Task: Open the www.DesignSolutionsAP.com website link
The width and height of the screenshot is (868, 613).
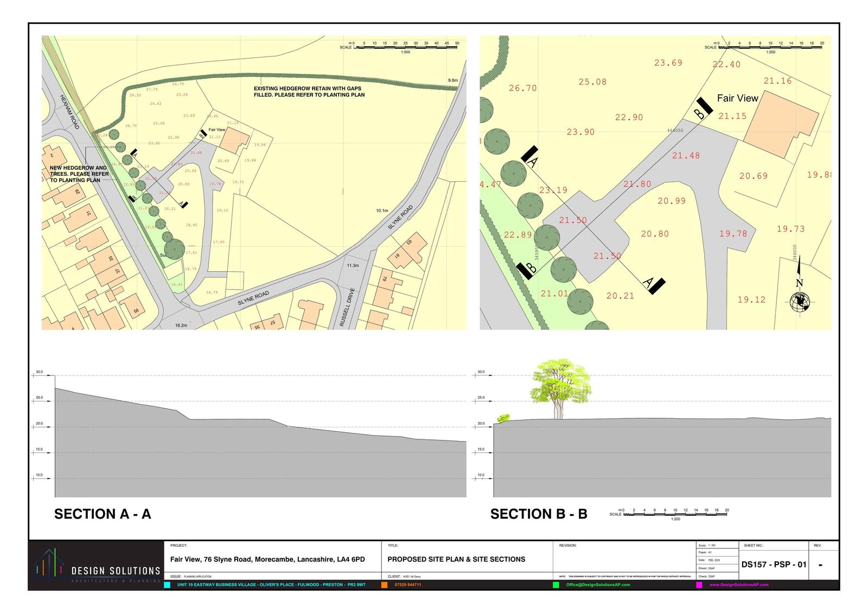Action: 739,585
